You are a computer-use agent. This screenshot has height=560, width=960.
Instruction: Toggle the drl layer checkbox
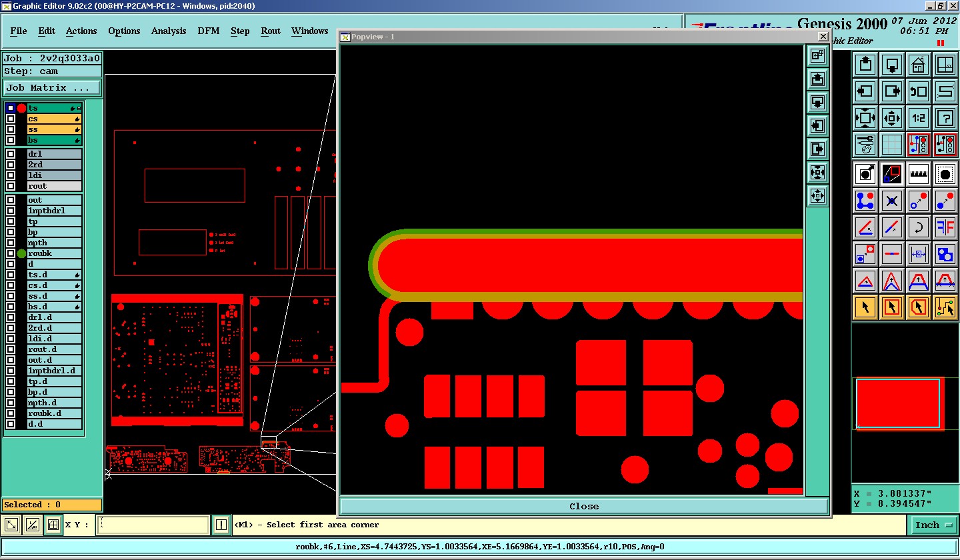pos(11,154)
